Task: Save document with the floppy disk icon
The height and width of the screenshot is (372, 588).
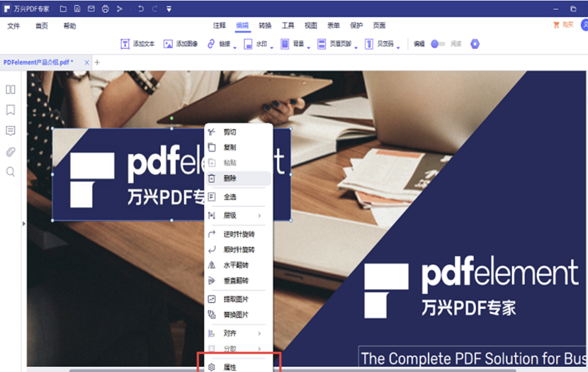Action: tap(77, 9)
